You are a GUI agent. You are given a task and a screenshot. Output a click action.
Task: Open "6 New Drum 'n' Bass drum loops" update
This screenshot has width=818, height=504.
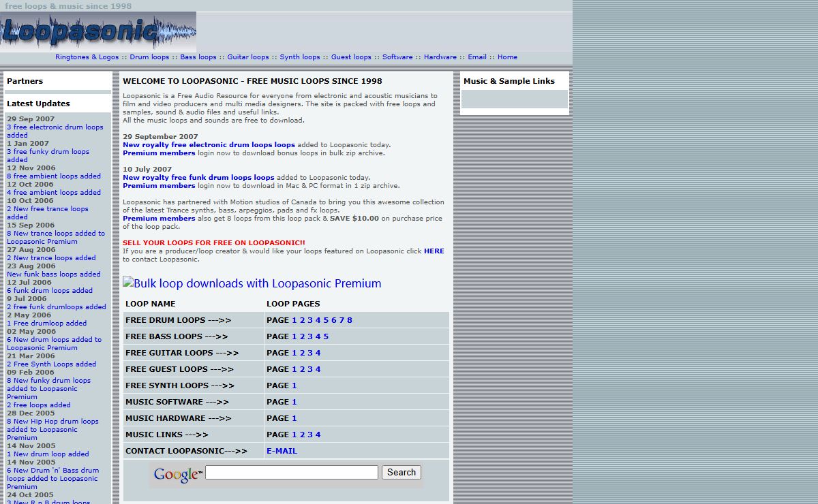coord(52,479)
